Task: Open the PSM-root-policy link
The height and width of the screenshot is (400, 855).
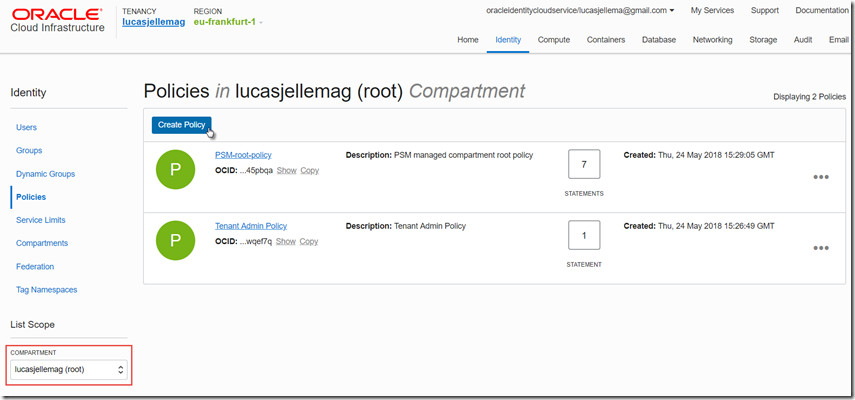Action: 243,155
